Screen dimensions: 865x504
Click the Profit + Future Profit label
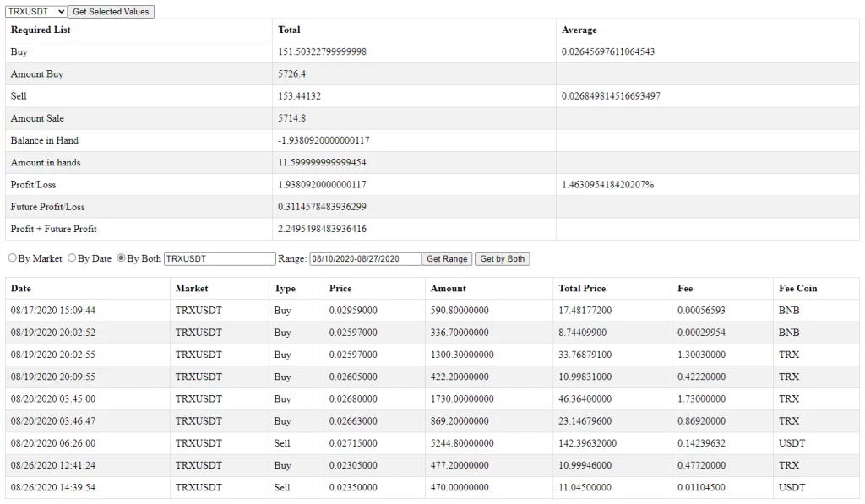pyautogui.click(x=53, y=228)
